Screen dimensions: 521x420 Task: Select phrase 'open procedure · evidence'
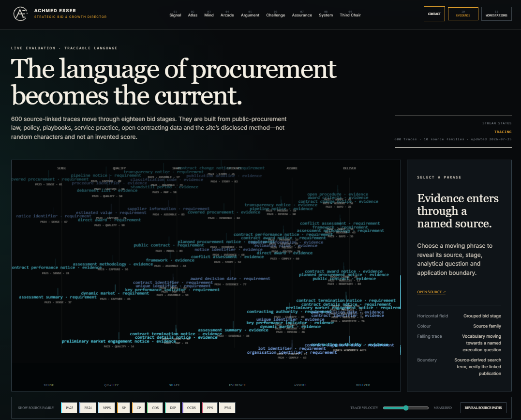[338, 195]
